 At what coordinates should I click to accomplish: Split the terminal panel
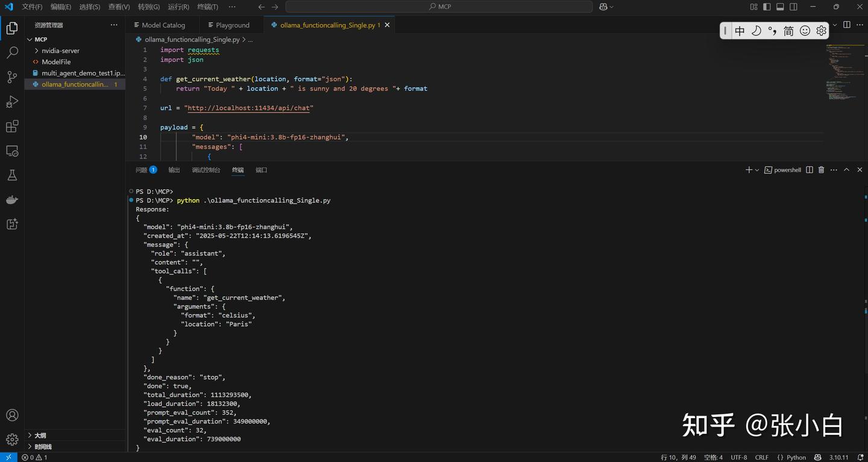[x=810, y=170]
